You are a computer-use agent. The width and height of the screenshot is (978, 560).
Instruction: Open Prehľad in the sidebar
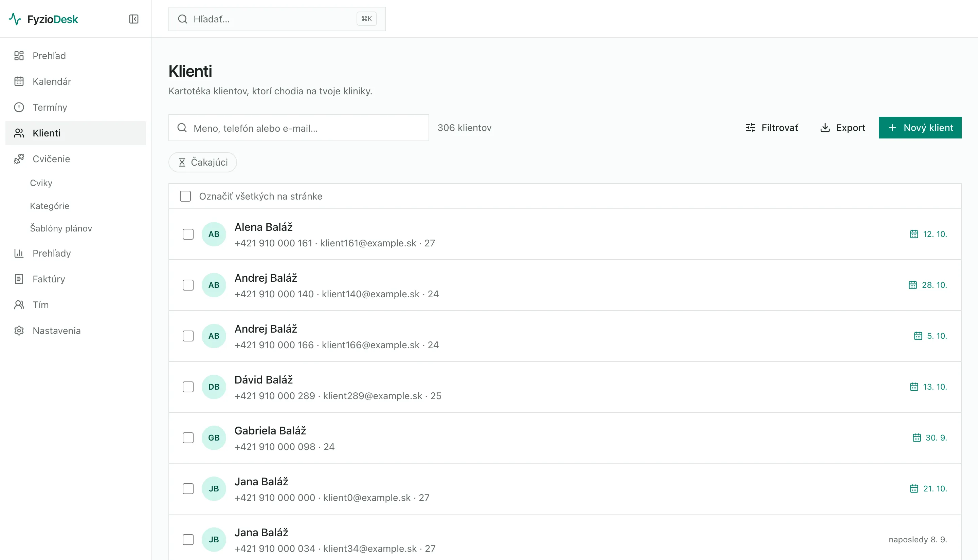click(x=76, y=56)
